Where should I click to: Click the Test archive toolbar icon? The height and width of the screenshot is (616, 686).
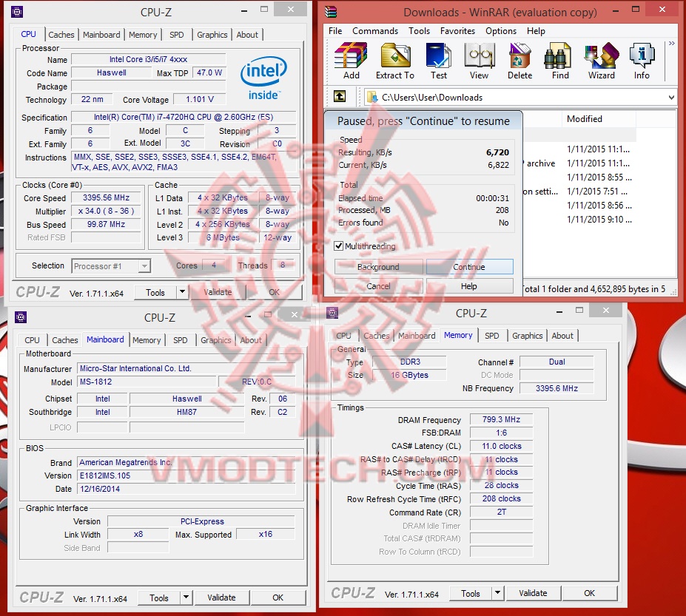coord(438,61)
